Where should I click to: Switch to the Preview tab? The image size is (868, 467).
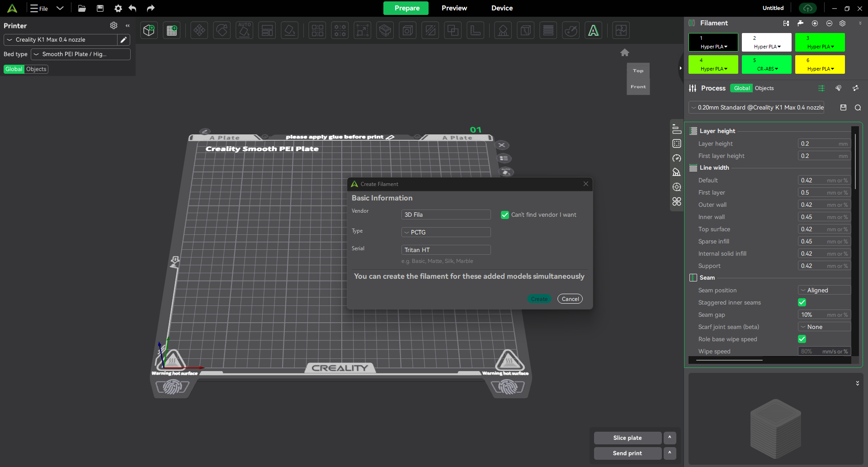pos(454,8)
